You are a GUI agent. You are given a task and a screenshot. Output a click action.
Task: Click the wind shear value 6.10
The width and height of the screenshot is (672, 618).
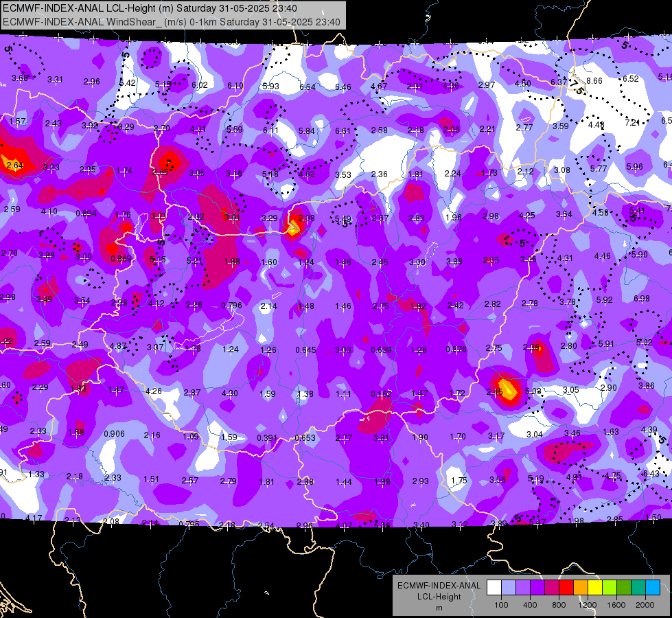(x=235, y=86)
